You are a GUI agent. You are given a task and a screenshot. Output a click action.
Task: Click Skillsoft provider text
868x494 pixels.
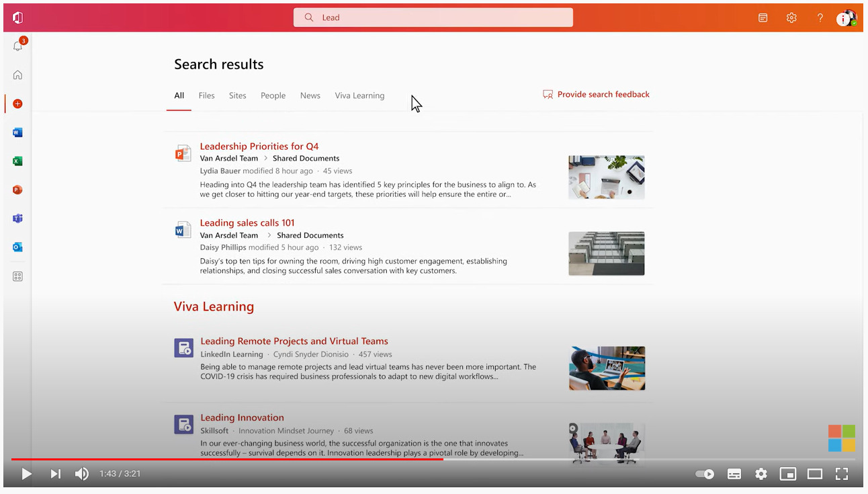point(214,431)
